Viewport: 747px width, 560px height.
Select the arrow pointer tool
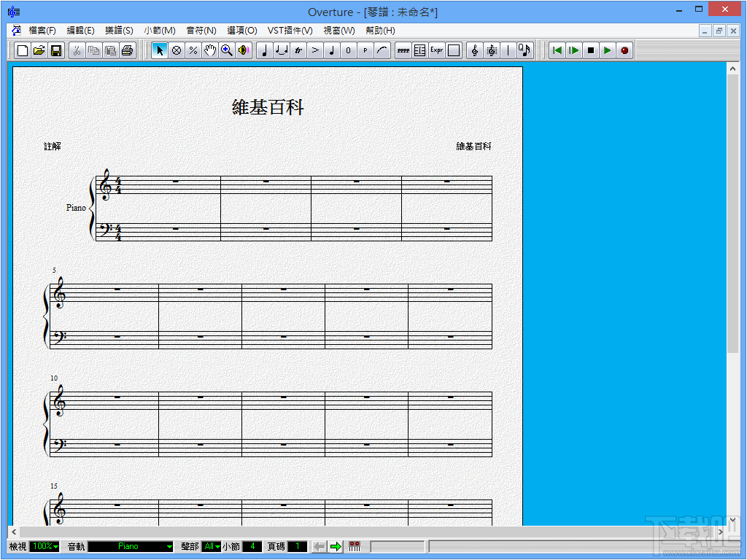tap(158, 50)
